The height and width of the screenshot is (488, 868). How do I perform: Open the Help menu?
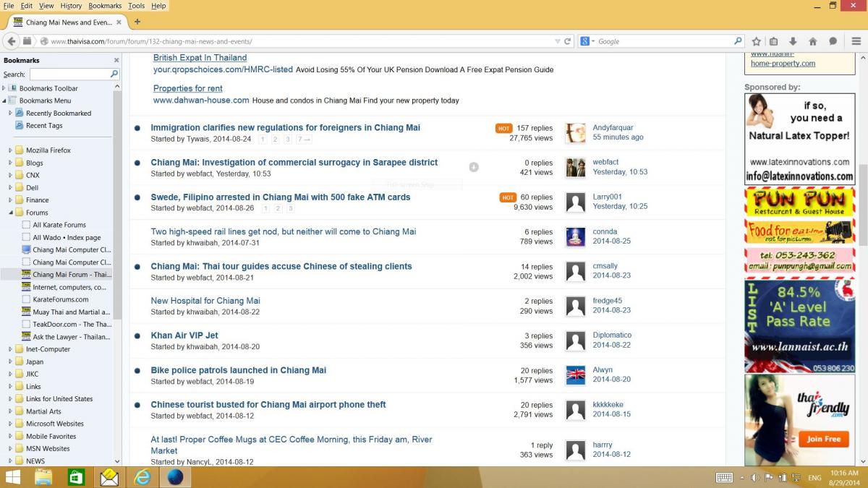(x=158, y=6)
